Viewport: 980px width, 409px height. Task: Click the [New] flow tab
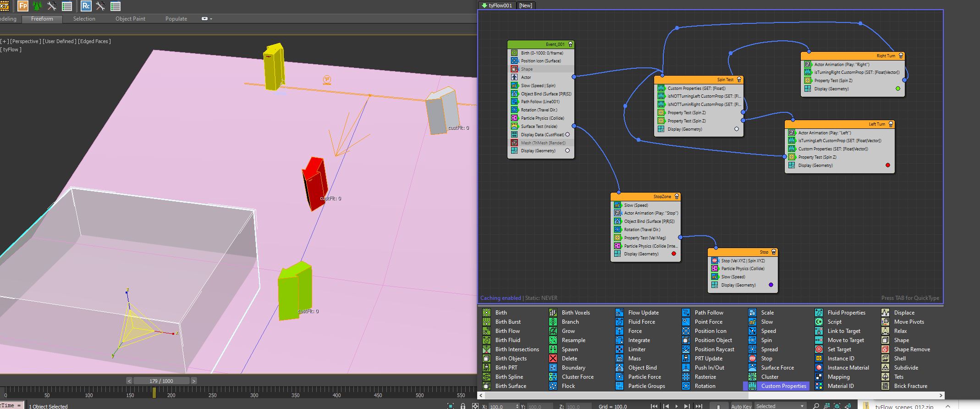[525, 6]
